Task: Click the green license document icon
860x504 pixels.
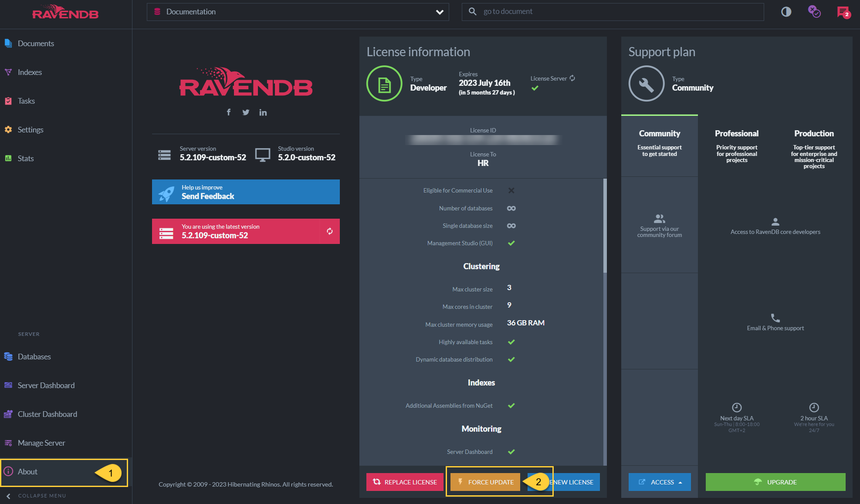Action: [x=384, y=84]
